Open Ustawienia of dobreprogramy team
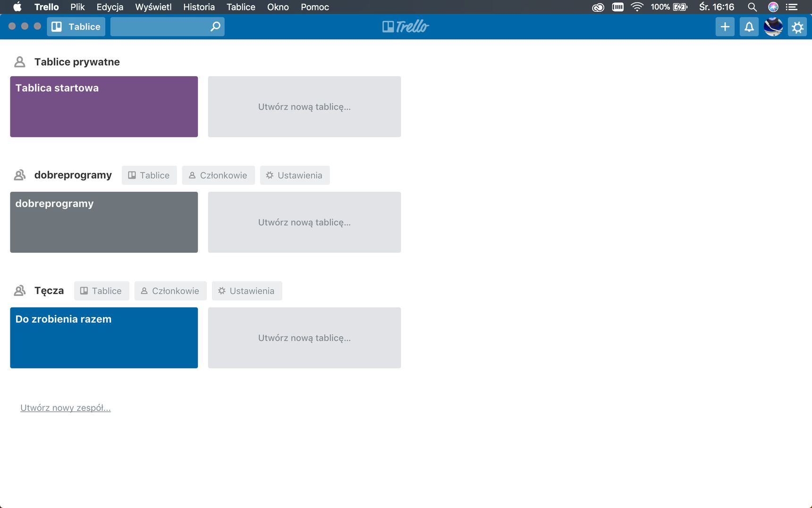The height and width of the screenshot is (508, 812). click(x=295, y=175)
